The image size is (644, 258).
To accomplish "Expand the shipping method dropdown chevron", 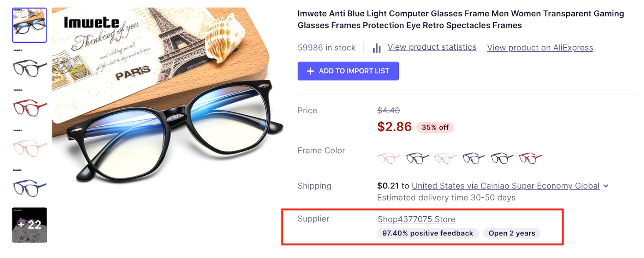I will pos(606,186).
